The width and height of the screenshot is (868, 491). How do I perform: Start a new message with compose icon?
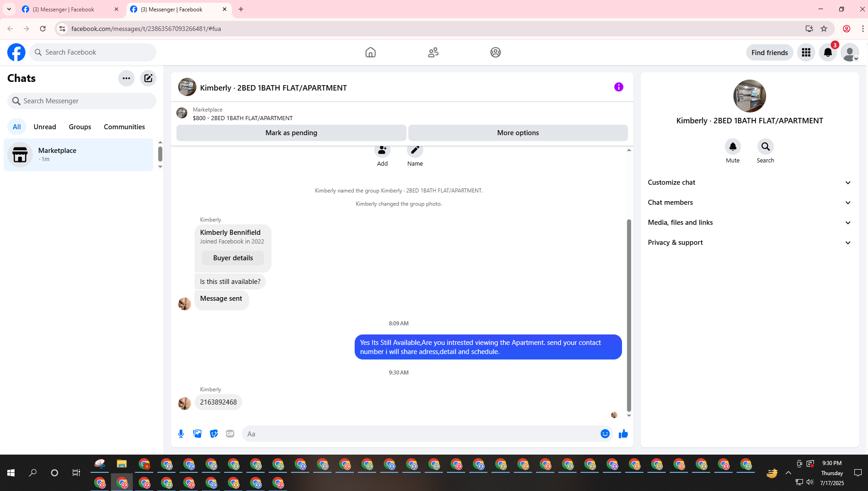(x=148, y=78)
